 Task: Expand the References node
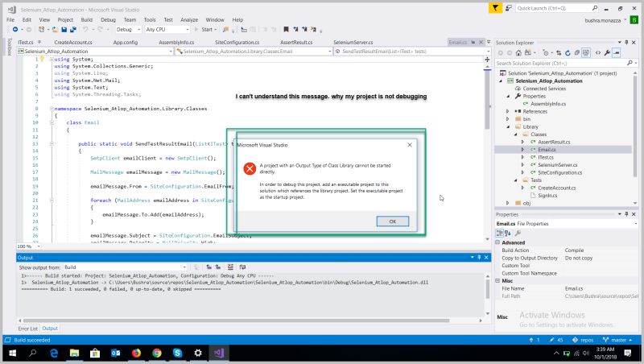508,111
